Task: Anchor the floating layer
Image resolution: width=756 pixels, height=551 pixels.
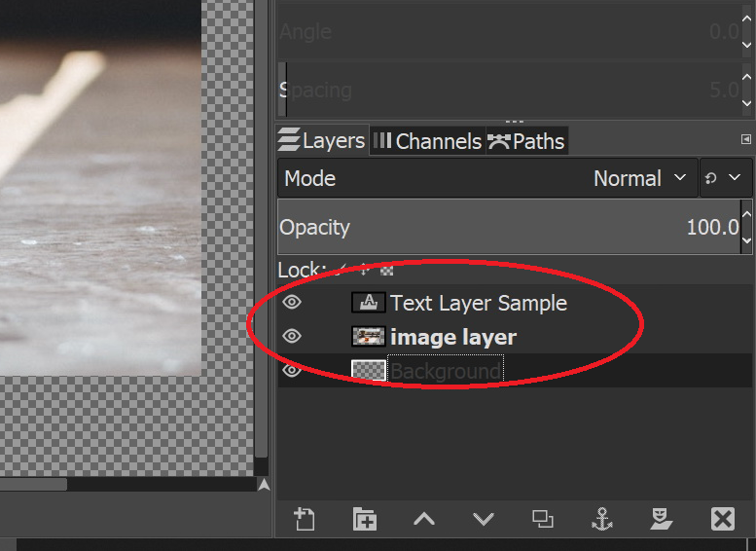Action: [x=602, y=519]
